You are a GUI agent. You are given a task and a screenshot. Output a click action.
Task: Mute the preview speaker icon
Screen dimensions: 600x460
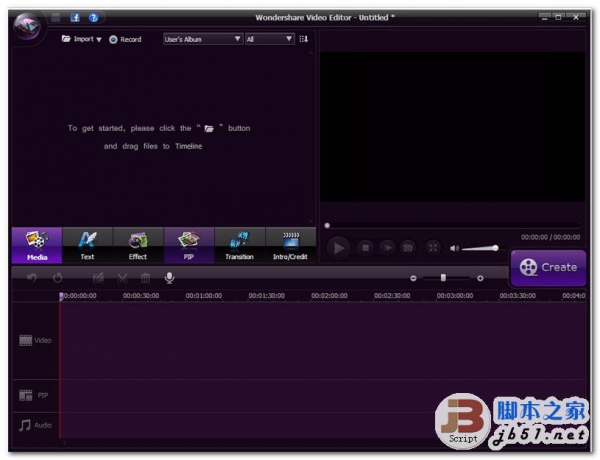pyautogui.click(x=454, y=249)
